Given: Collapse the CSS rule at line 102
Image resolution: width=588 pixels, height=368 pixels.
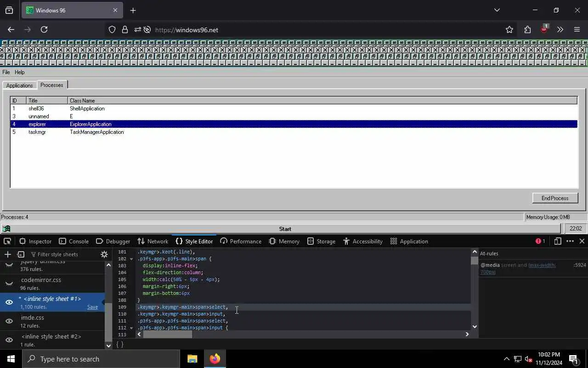Looking at the screenshot, I should pos(131,259).
